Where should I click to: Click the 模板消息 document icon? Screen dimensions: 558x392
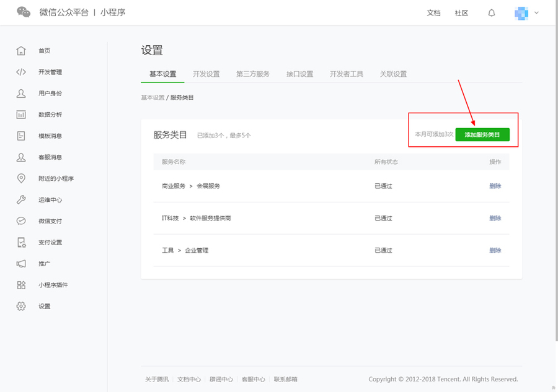pos(21,136)
